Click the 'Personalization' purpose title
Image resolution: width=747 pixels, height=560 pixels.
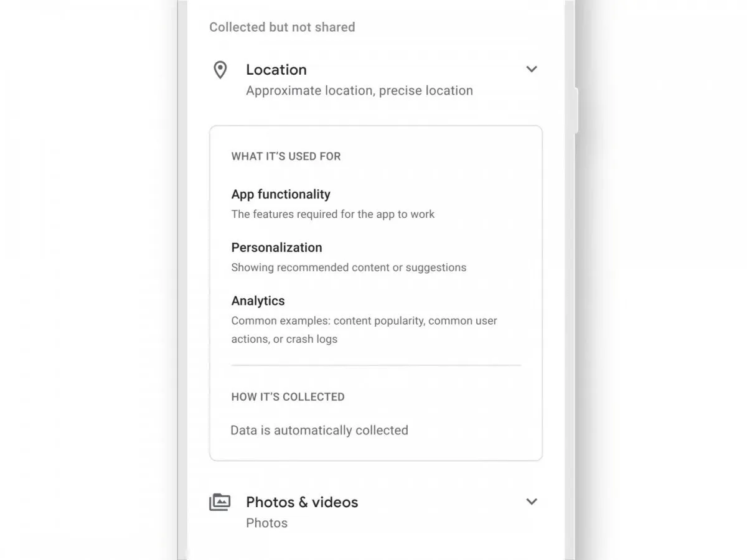(x=276, y=248)
